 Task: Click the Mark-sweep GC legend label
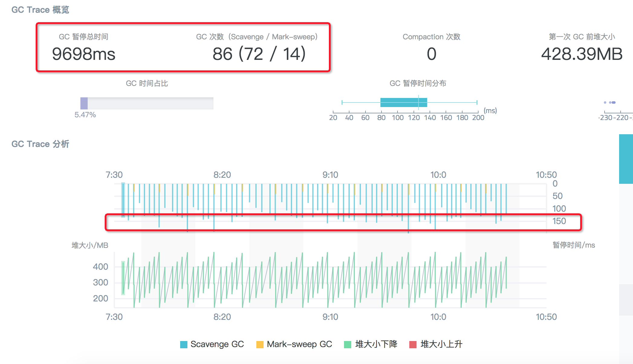[299, 344]
